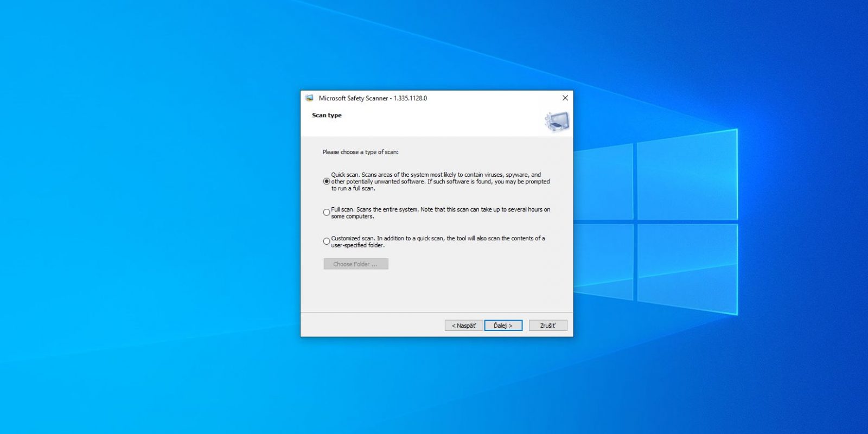Click the Scan type heading

[x=327, y=115]
